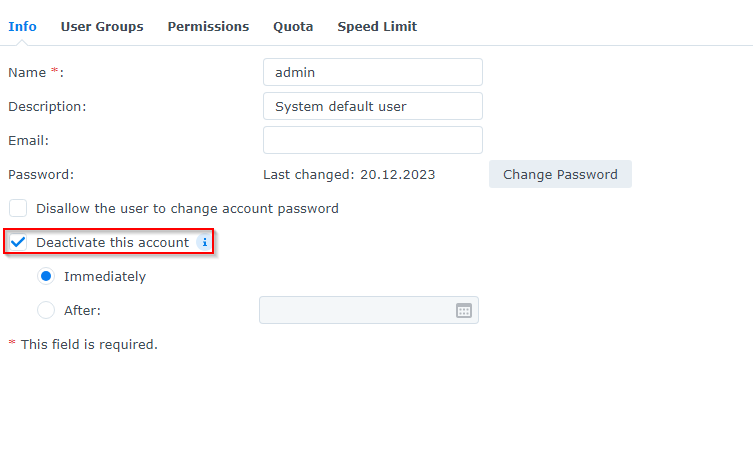The width and height of the screenshot is (753, 468).
Task: Click into the Description text field
Action: coord(373,106)
